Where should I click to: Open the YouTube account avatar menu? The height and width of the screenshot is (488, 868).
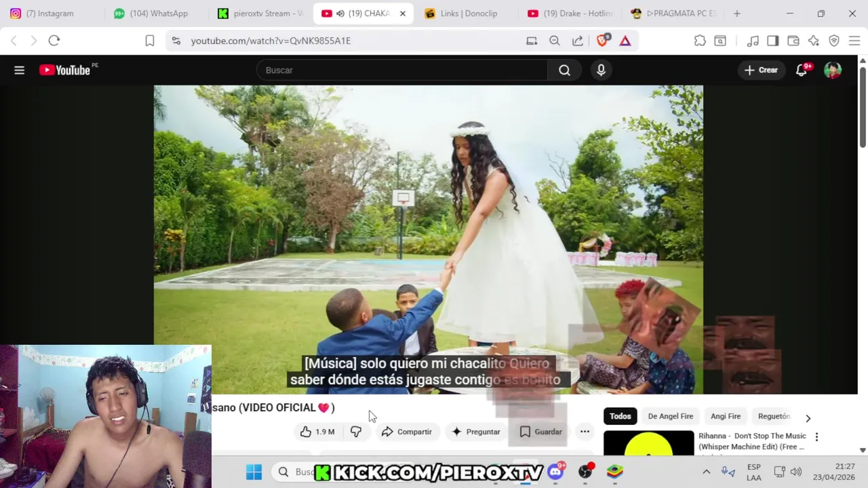click(x=833, y=70)
